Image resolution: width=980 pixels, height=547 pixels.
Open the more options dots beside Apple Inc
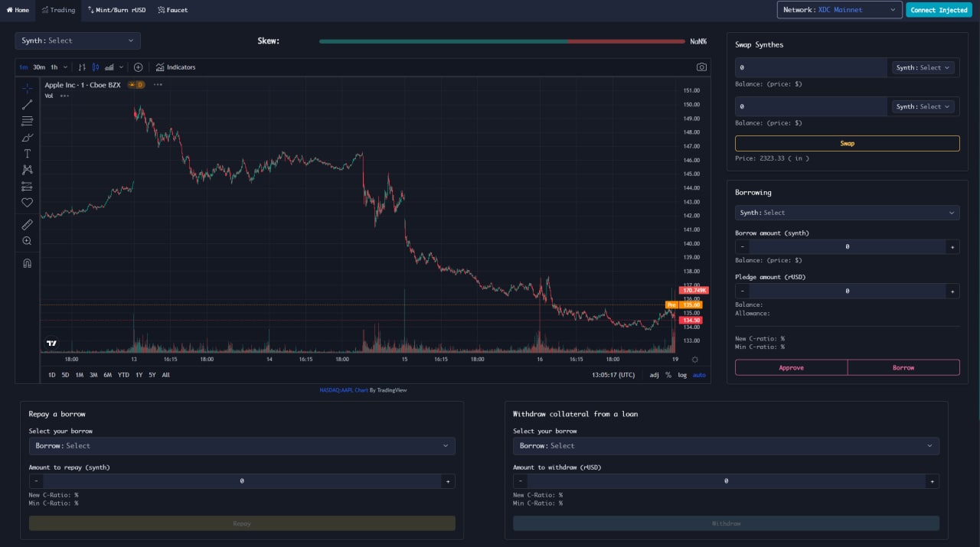(158, 85)
